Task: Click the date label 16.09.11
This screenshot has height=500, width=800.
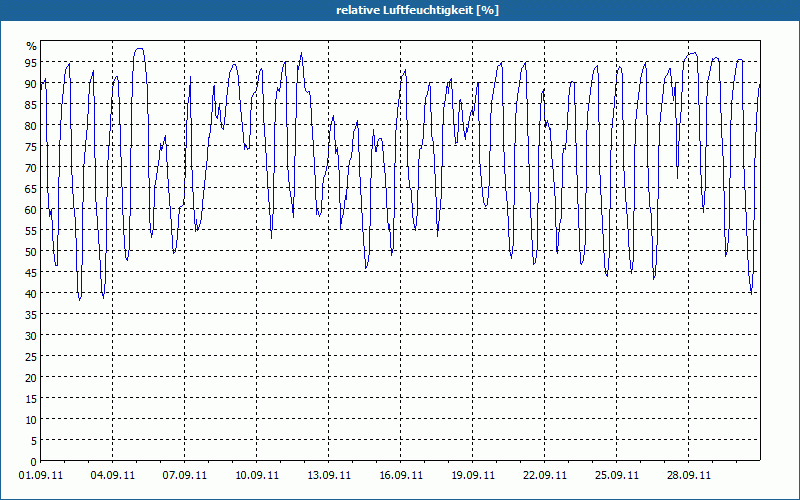Action: [x=401, y=475]
